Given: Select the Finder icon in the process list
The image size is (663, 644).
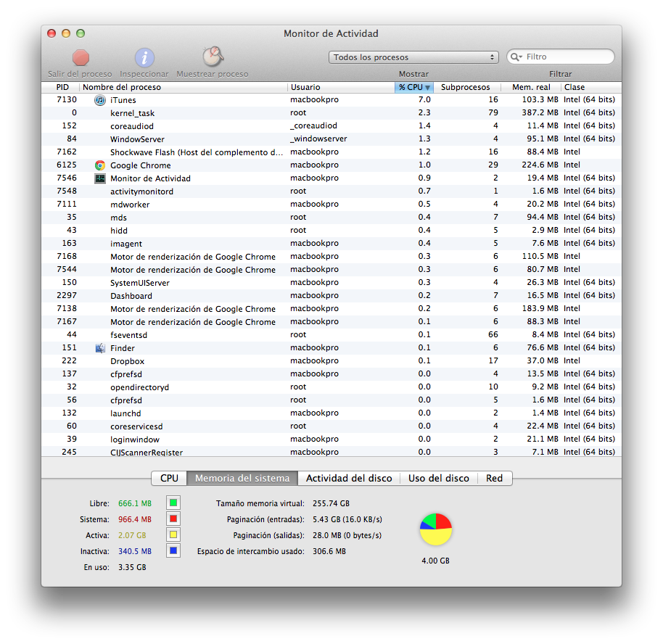Looking at the screenshot, I should [x=100, y=348].
